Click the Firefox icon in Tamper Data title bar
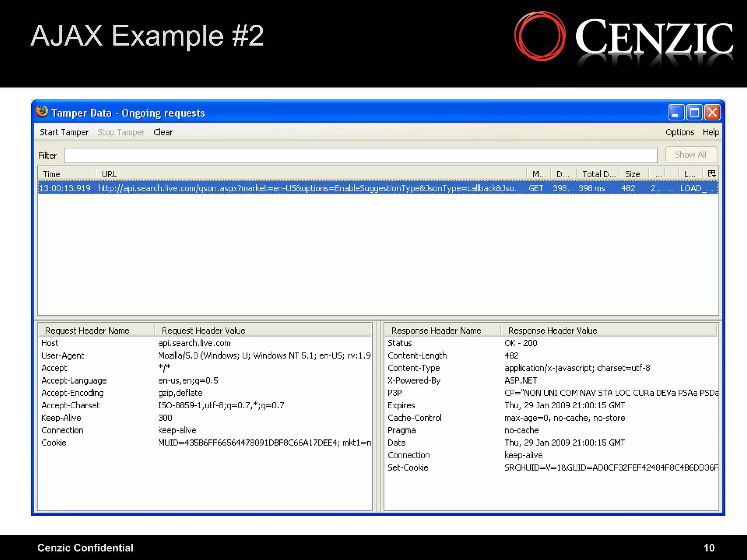 (x=42, y=112)
